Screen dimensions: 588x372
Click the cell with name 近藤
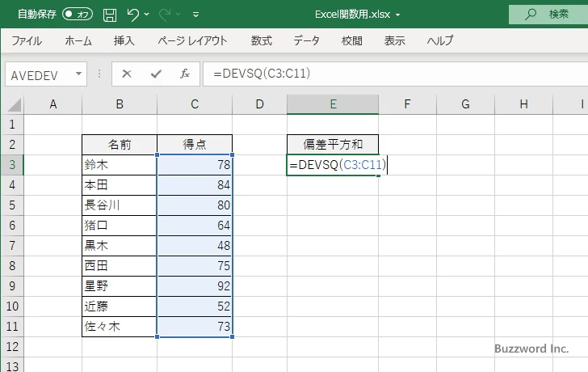click(120, 306)
